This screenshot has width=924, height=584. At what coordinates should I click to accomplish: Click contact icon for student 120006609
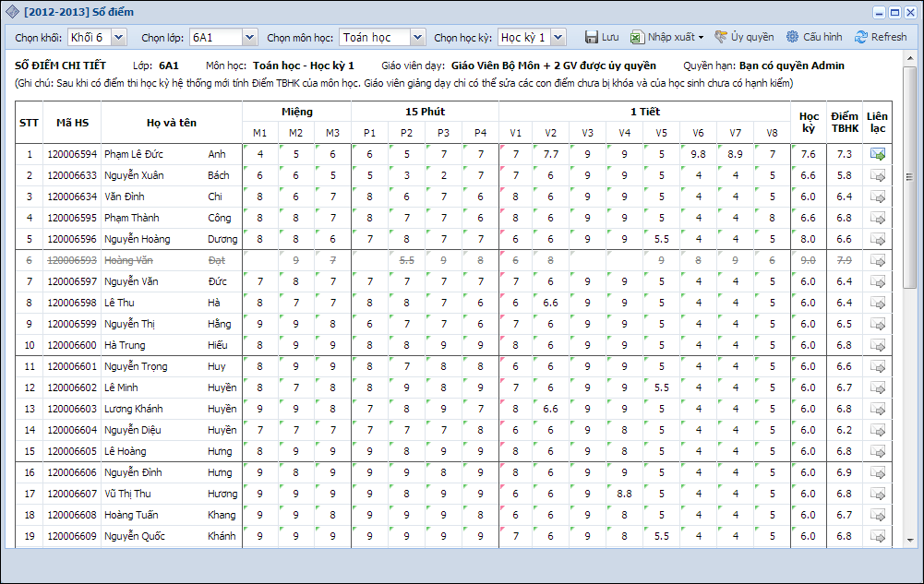tap(877, 536)
